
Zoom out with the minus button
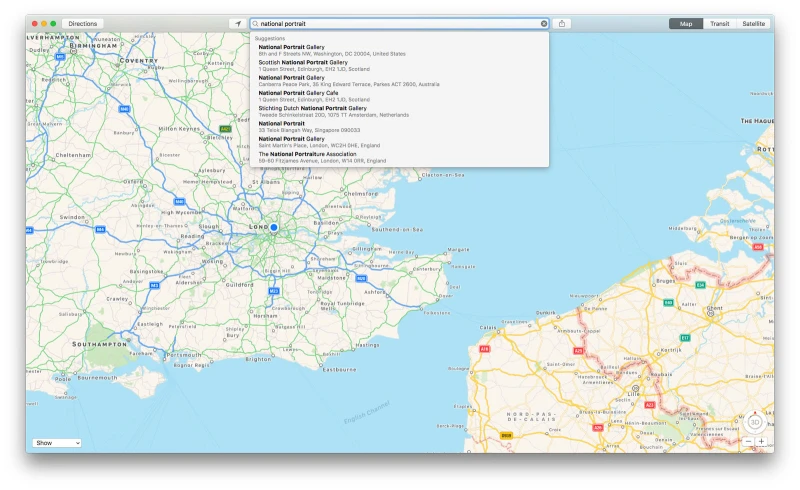(748, 441)
